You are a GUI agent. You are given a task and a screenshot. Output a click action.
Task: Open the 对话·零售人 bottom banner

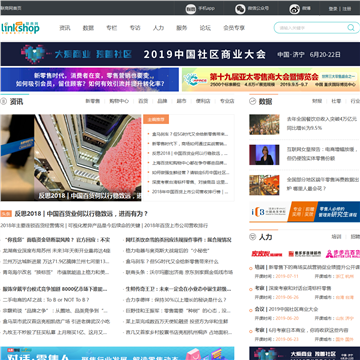point(117,353)
